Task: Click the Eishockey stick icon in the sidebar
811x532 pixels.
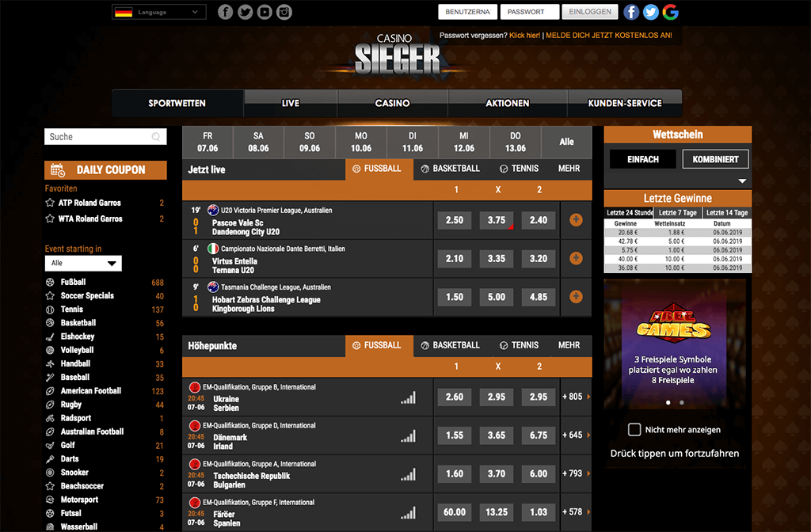Action: pos(50,337)
